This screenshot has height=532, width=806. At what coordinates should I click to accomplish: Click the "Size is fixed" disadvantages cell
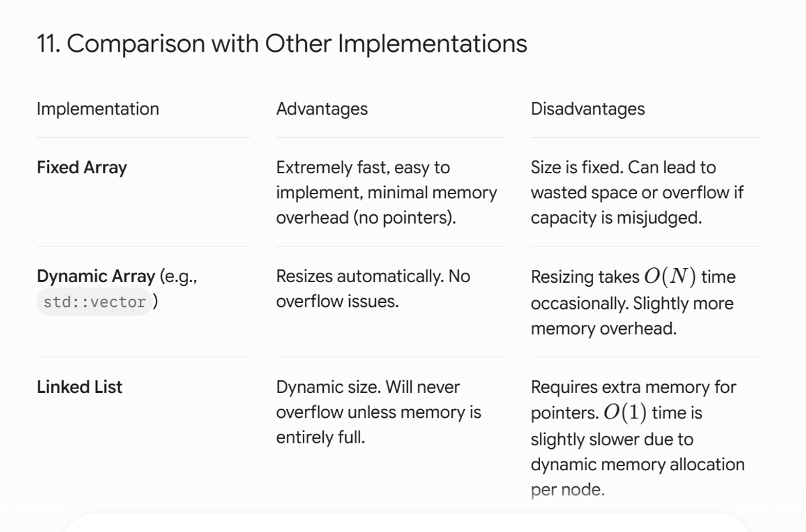(x=637, y=193)
